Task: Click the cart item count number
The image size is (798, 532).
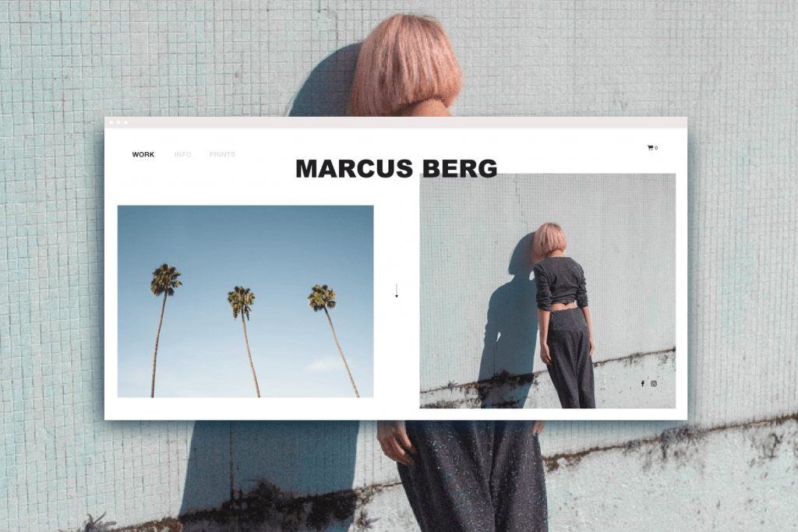Action: 656,148
